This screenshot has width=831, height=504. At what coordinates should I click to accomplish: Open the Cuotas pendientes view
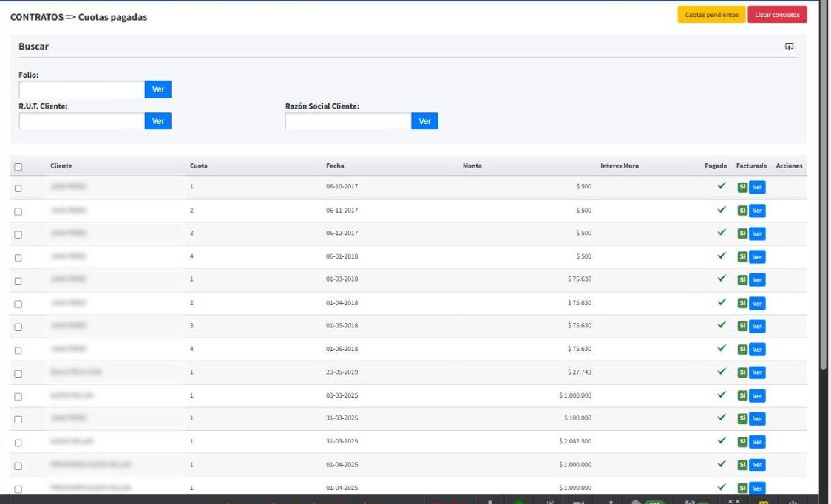click(711, 15)
